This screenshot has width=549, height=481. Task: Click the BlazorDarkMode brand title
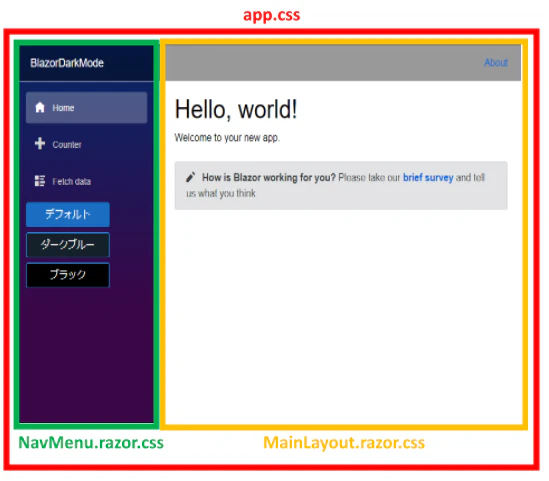point(67,63)
